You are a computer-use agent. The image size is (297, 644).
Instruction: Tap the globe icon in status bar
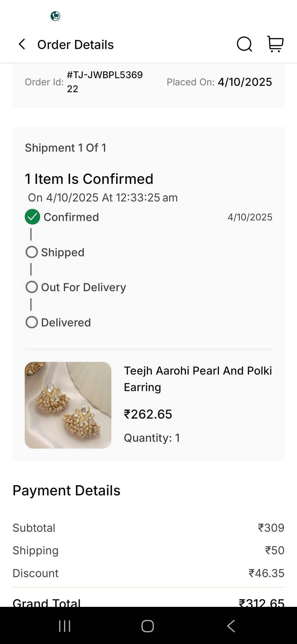point(55,16)
